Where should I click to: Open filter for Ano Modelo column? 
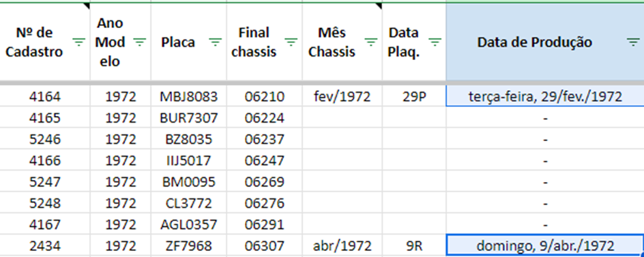[140, 42]
